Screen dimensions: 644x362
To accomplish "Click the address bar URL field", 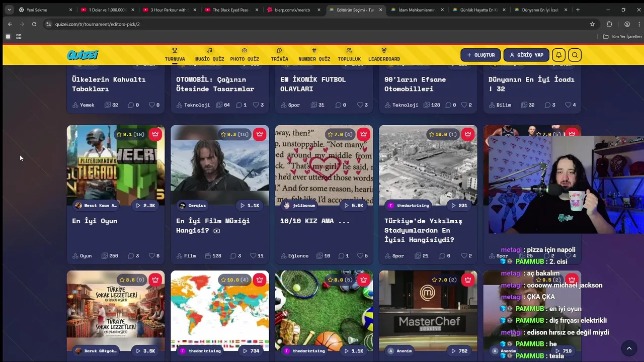I will pyautogui.click(x=320, y=24).
